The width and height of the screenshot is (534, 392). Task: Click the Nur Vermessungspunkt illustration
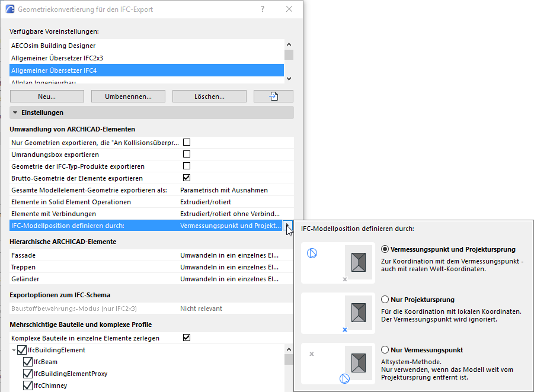pos(338,364)
